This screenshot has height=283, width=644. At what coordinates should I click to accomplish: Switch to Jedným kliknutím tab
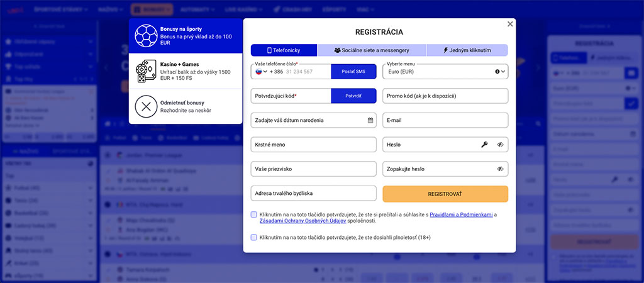pyautogui.click(x=467, y=50)
